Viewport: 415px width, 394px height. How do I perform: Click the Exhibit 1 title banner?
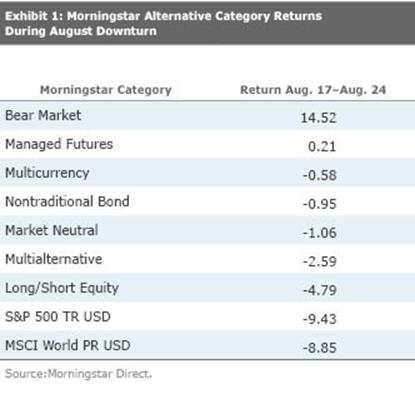[x=207, y=23]
